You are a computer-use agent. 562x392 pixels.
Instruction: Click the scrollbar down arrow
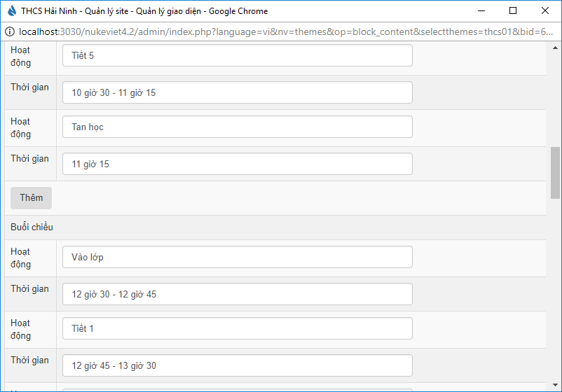(x=555, y=385)
